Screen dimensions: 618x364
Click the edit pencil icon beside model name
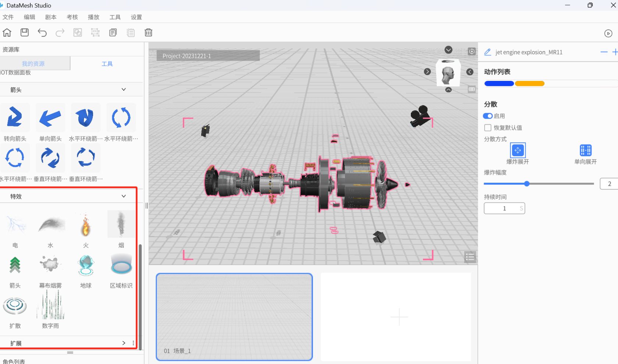487,52
